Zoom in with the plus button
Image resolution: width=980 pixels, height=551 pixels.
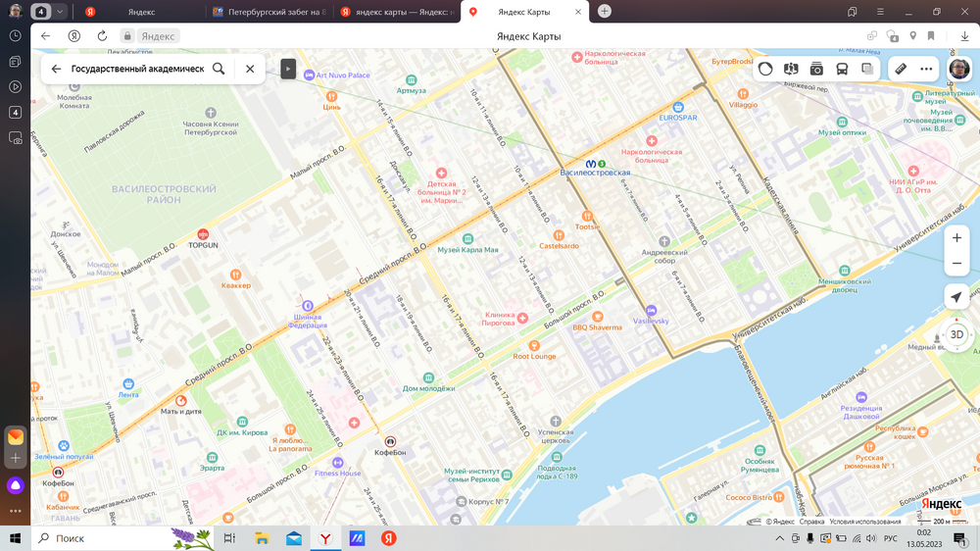click(x=956, y=237)
